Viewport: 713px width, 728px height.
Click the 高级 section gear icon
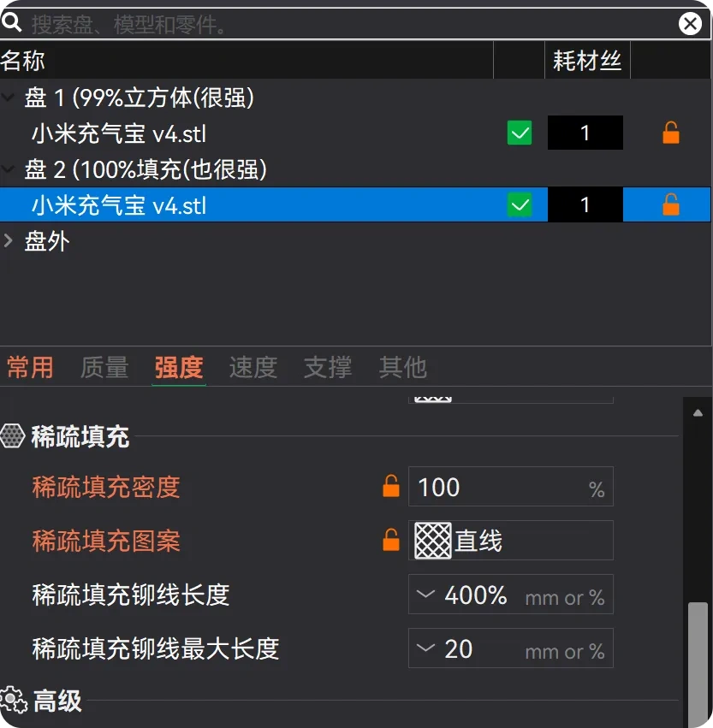click(x=13, y=700)
